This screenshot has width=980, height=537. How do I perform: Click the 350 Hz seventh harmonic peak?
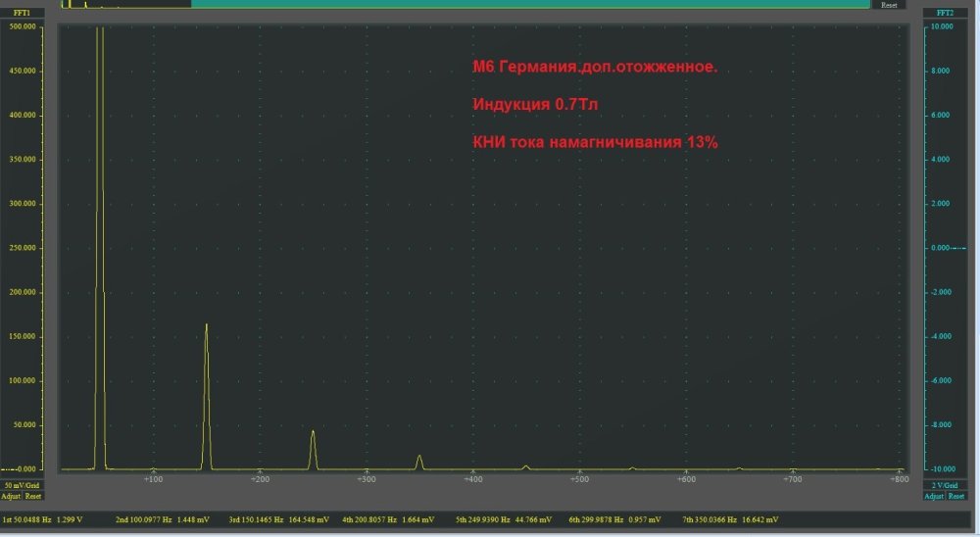(x=419, y=457)
